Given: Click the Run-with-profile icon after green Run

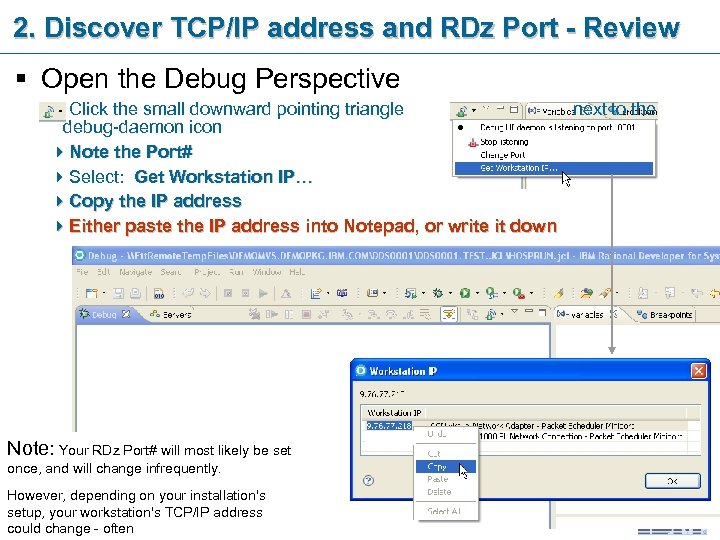Looking at the screenshot, I should pyautogui.click(x=492, y=293).
